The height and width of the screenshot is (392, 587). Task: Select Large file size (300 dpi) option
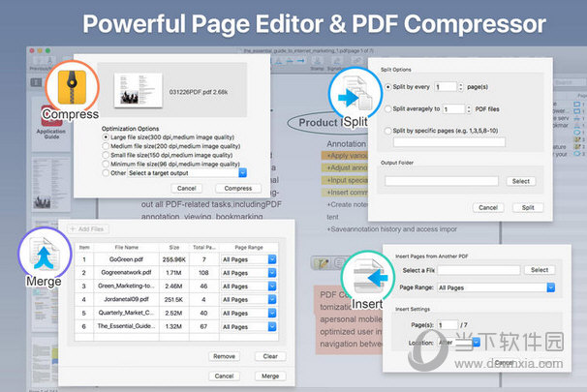106,137
